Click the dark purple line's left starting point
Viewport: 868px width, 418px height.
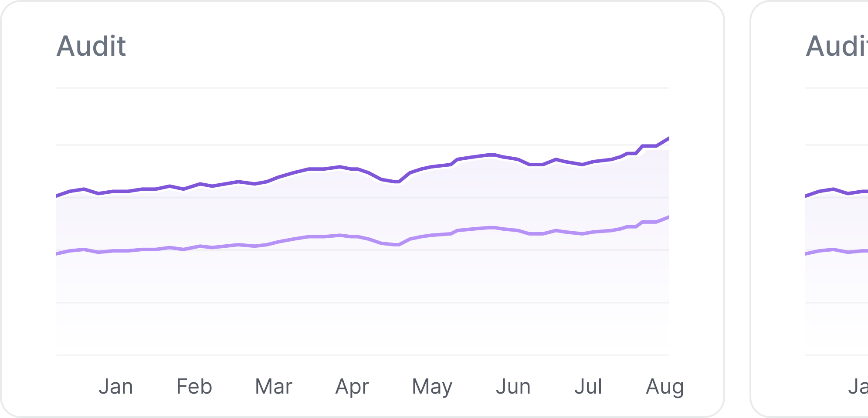(x=57, y=196)
